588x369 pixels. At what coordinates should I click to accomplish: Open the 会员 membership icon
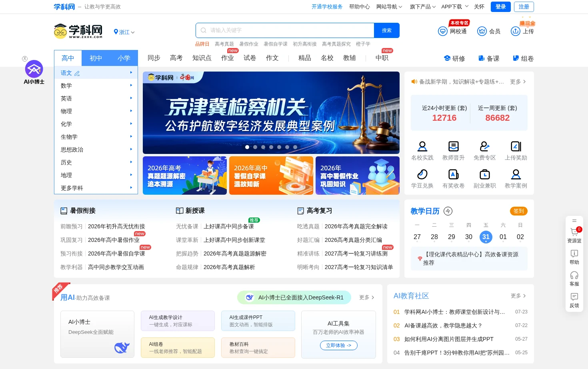482,31
